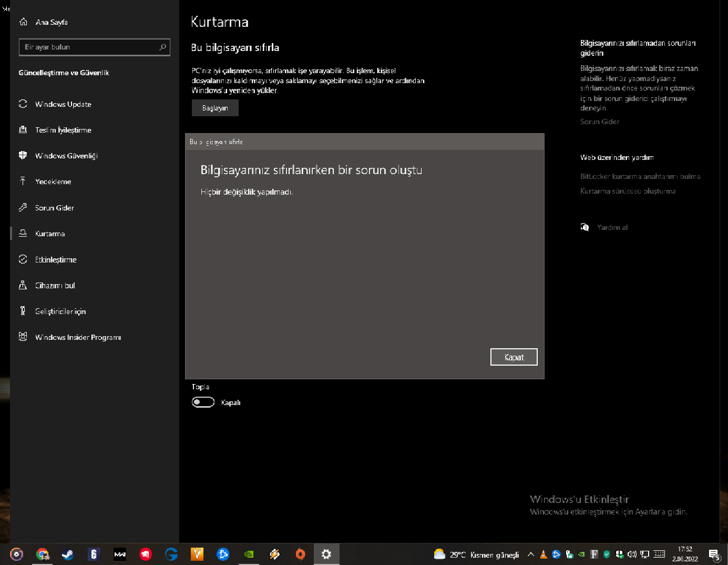728x565 pixels.
Task: Open the notification center icon
Action: click(714, 555)
